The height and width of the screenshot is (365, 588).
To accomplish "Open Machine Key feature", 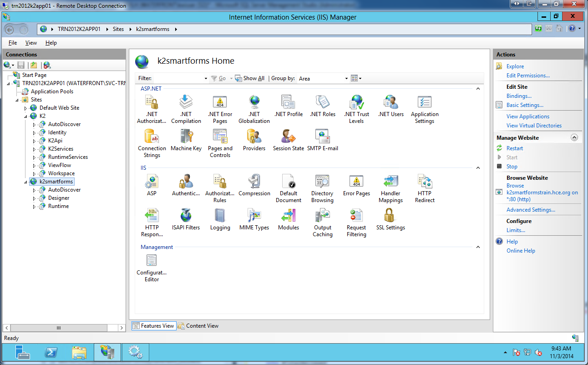I will pyautogui.click(x=186, y=140).
